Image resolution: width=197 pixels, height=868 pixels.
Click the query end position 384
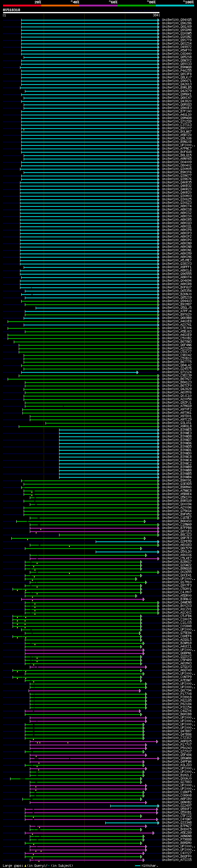pos(155,15)
